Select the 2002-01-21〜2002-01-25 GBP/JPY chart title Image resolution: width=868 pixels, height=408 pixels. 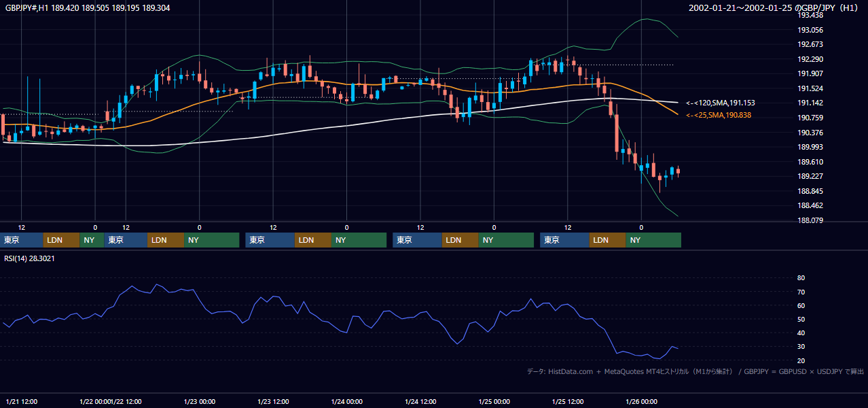[774, 8]
